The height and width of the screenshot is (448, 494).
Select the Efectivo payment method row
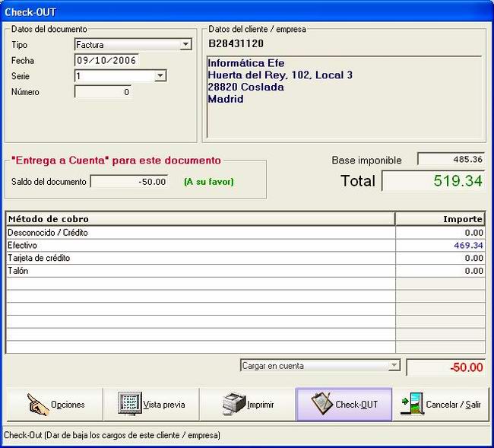[245, 245]
